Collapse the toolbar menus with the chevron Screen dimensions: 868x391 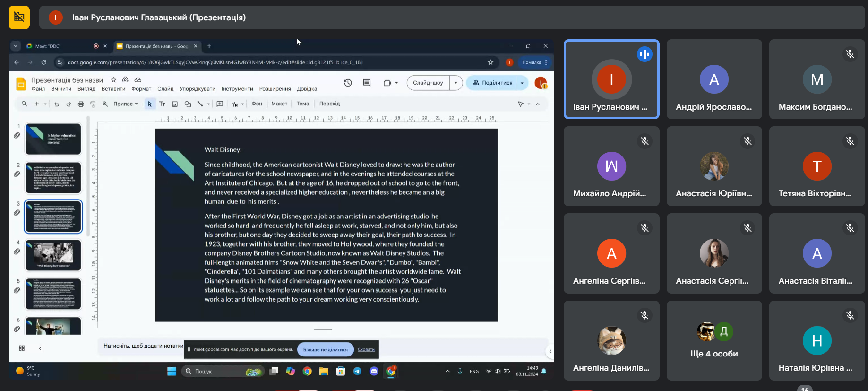pyautogui.click(x=538, y=104)
